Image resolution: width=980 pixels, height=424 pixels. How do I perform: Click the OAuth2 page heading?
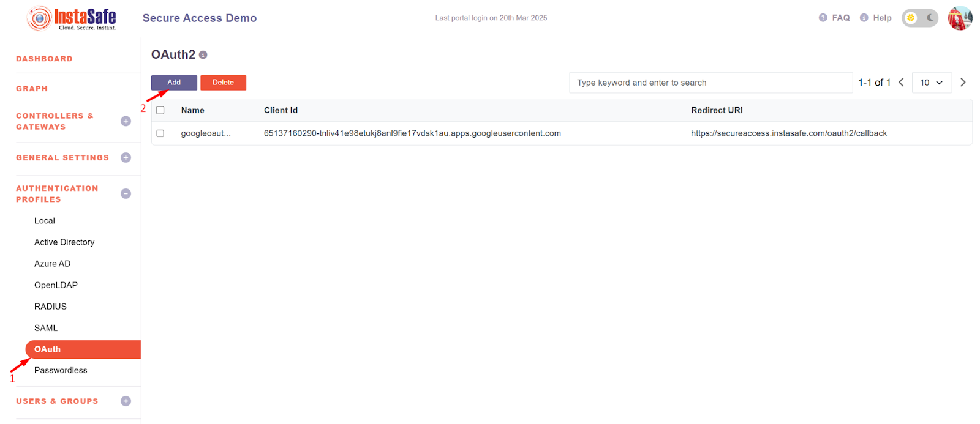tap(173, 54)
